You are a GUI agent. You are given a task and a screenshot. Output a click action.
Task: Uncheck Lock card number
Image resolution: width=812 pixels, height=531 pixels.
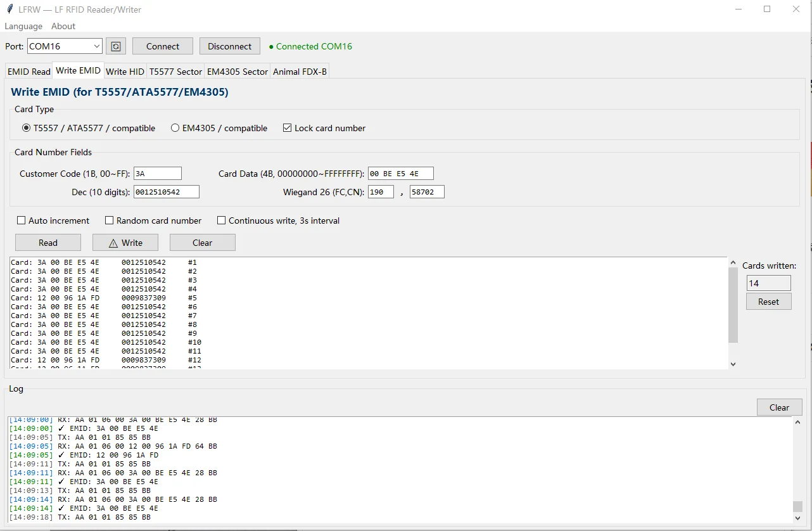tap(324, 128)
